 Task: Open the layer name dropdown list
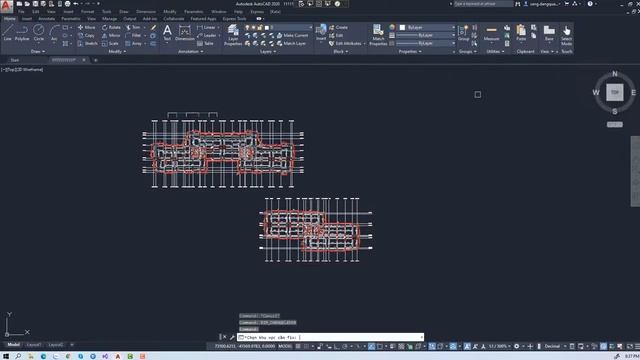point(279,27)
